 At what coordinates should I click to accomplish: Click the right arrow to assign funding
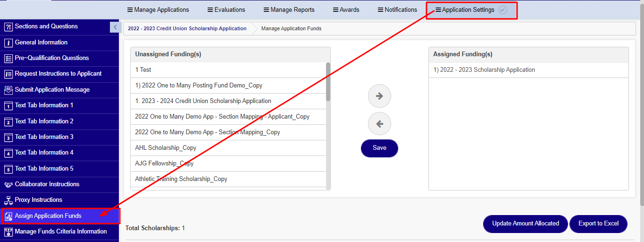tap(379, 96)
